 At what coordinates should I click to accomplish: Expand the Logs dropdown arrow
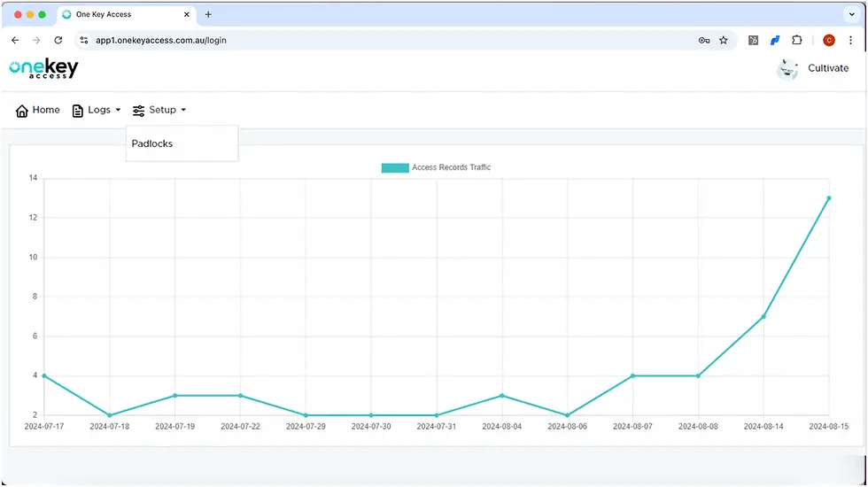pyautogui.click(x=118, y=110)
